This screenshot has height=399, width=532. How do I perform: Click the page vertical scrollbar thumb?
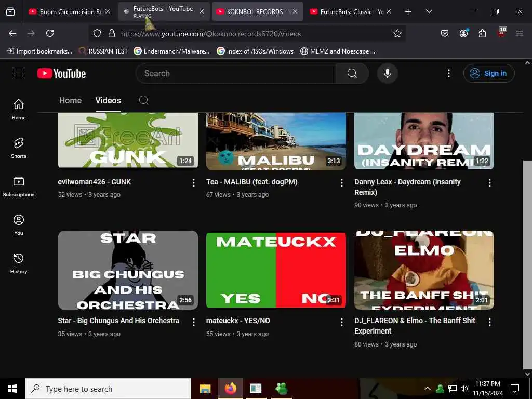point(527,263)
